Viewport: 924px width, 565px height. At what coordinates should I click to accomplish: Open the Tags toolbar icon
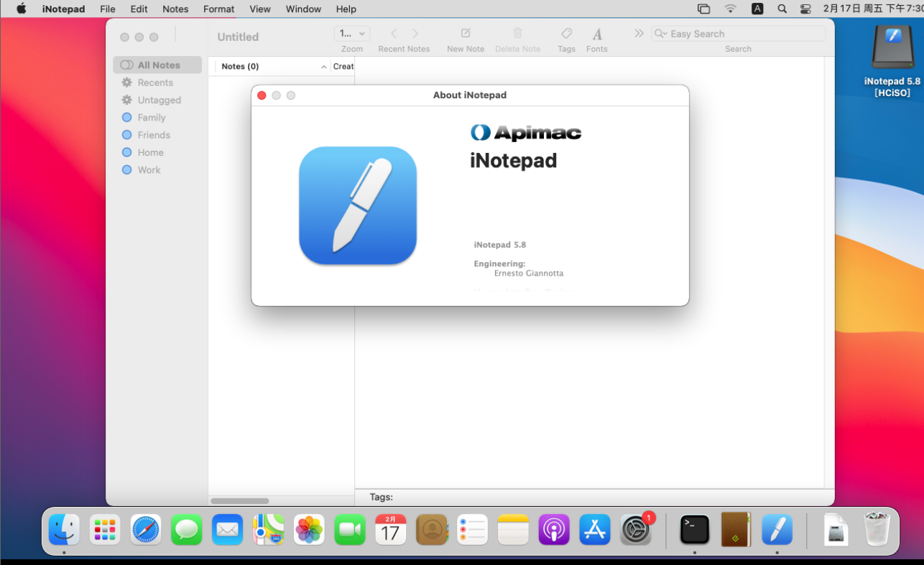(x=566, y=34)
